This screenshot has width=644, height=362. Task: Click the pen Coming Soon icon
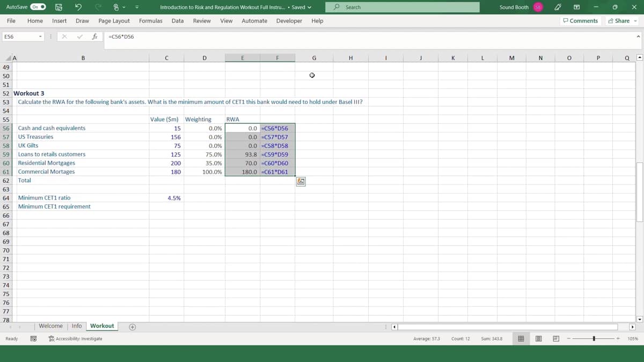[558, 7]
